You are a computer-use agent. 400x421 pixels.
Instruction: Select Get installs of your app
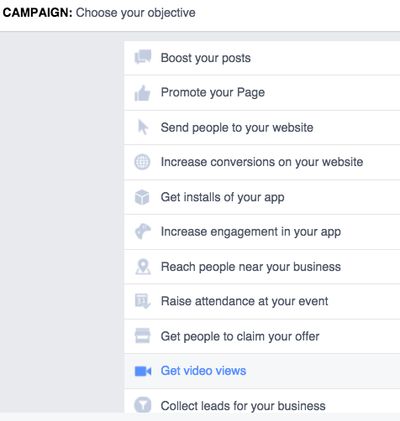pos(262,197)
